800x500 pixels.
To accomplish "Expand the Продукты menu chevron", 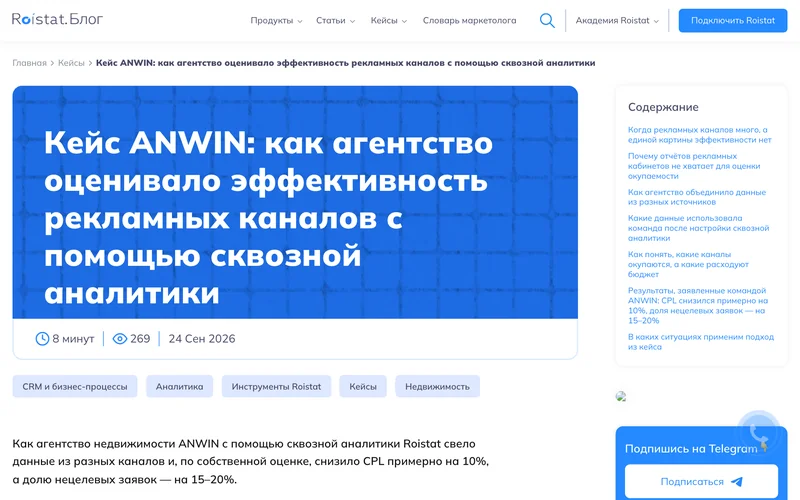I will coord(300,21).
